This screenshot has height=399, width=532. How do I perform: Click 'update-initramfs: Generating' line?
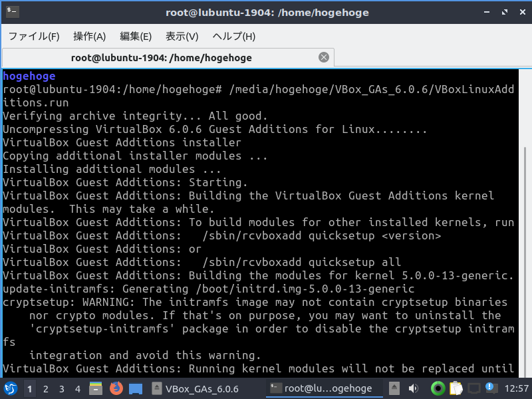[209, 289]
